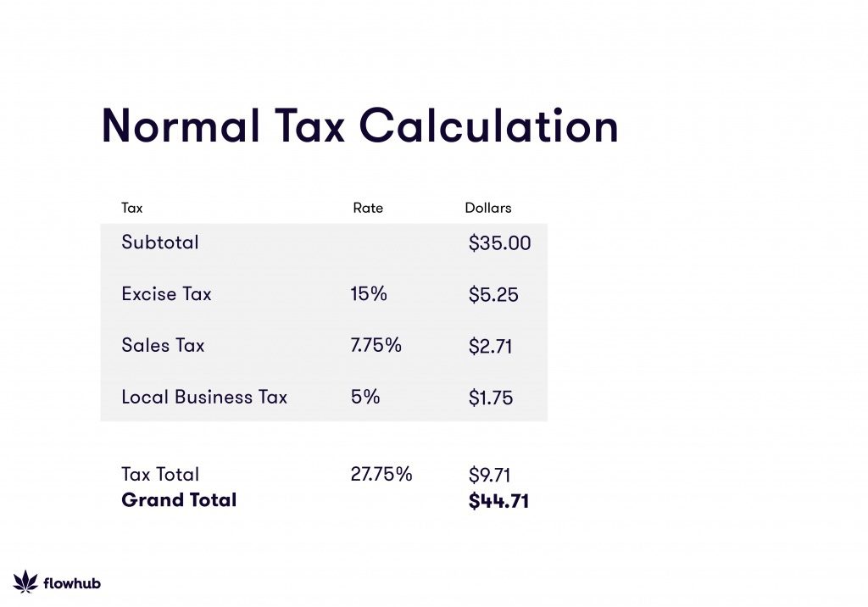868x607 pixels.
Task: Select the Sales Tax row label
Action: pyautogui.click(x=163, y=346)
